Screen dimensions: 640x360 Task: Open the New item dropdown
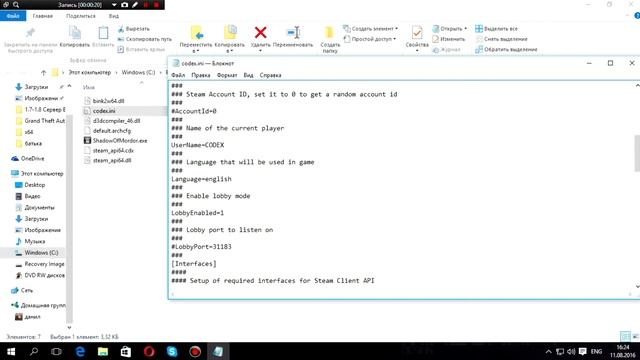coord(370,29)
